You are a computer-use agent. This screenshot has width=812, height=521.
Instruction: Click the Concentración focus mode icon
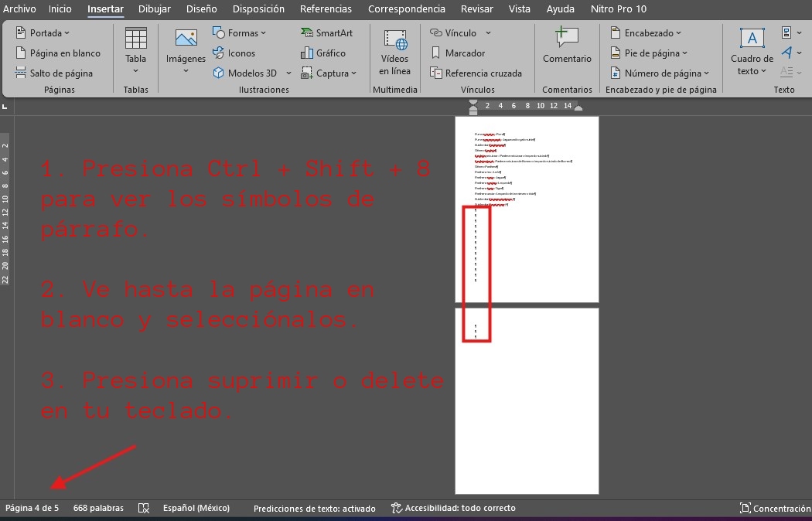[x=745, y=508]
